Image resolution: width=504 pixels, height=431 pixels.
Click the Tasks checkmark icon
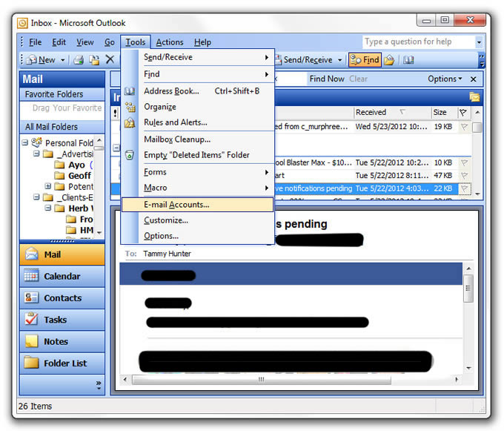point(31,319)
